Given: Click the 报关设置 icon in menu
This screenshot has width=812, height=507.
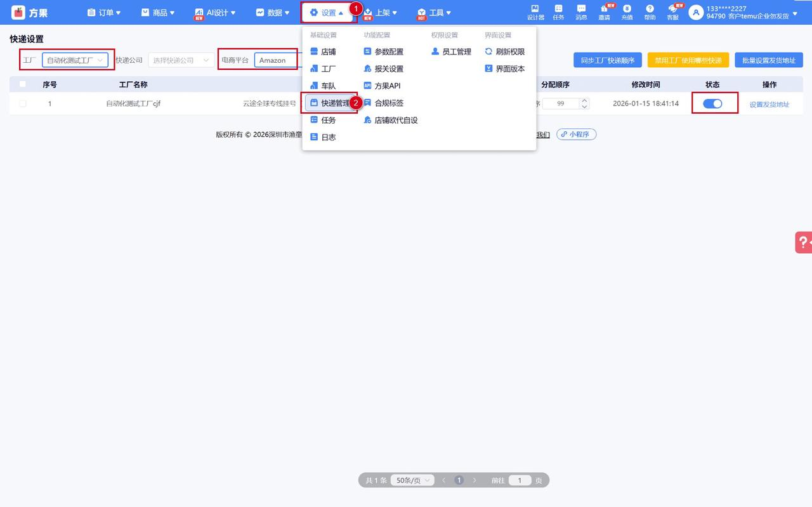Looking at the screenshot, I should click(x=367, y=69).
